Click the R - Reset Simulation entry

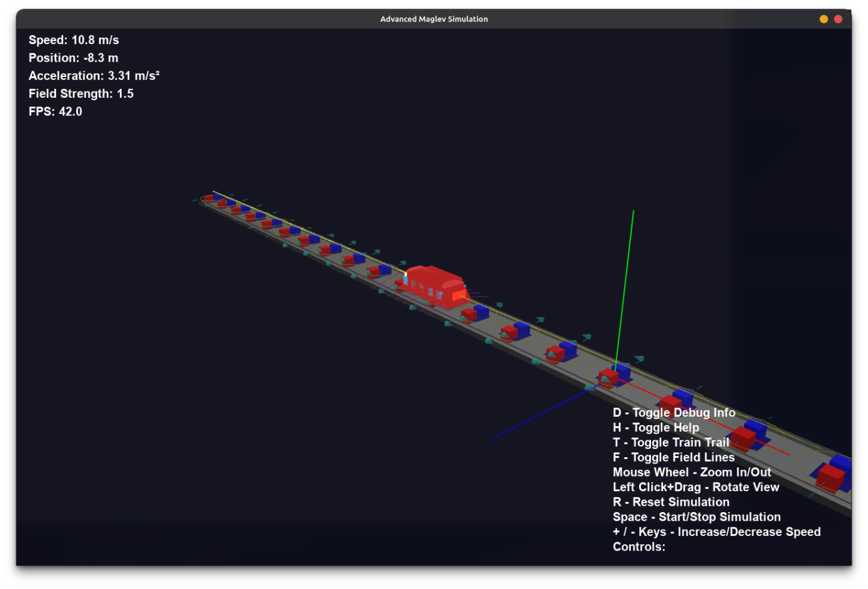click(x=671, y=502)
